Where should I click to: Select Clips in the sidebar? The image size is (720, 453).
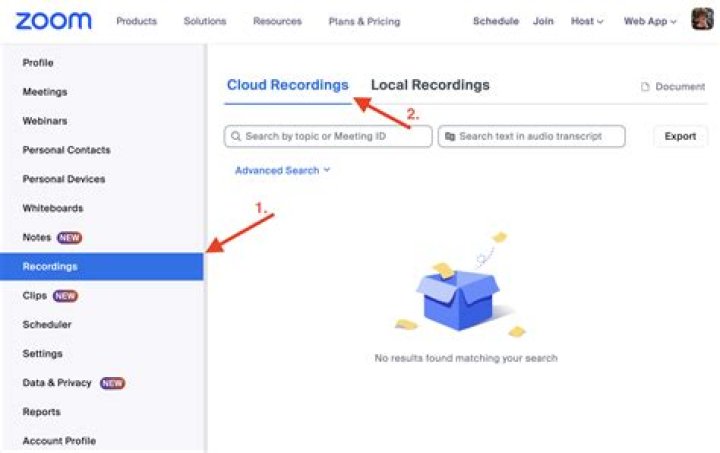tap(35, 296)
